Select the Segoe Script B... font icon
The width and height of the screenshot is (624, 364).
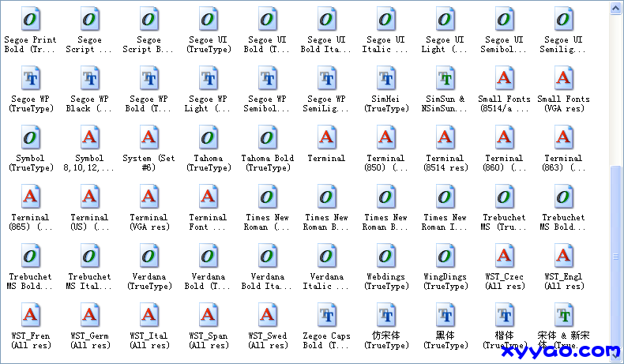149,19
